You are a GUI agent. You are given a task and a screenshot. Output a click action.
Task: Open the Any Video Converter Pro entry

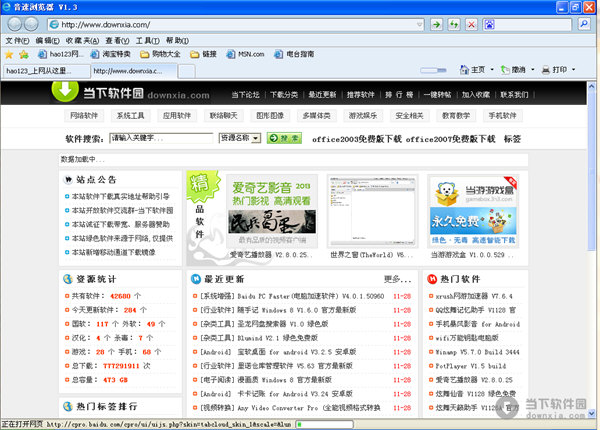pos(290,408)
